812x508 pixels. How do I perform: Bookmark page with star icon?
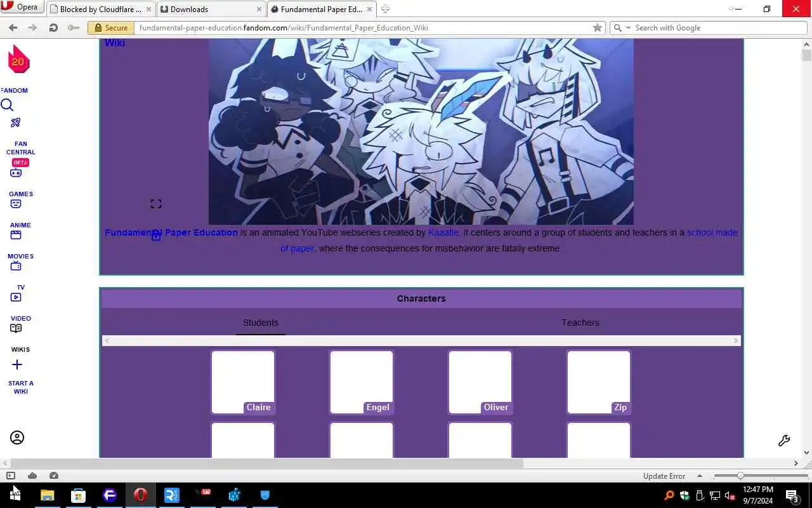click(x=597, y=28)
